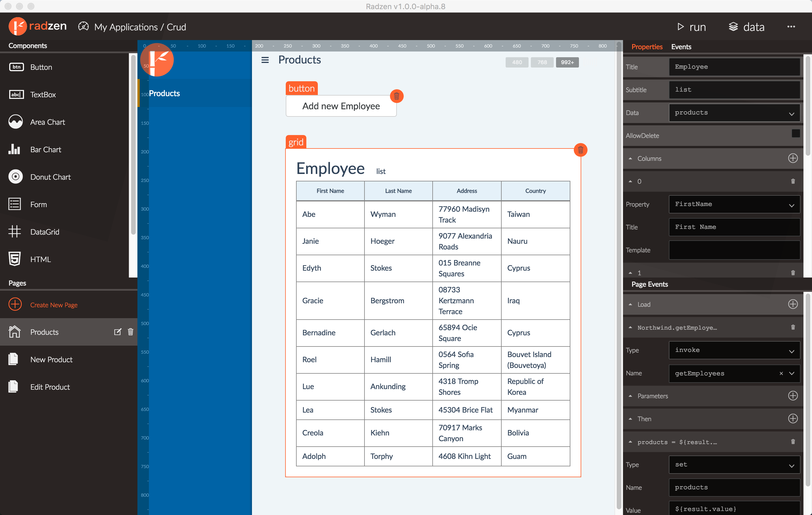Viewport: 812px width, 515px height.
Task: Click the hamburger menu icon beside Products
Action: point(265,60)
